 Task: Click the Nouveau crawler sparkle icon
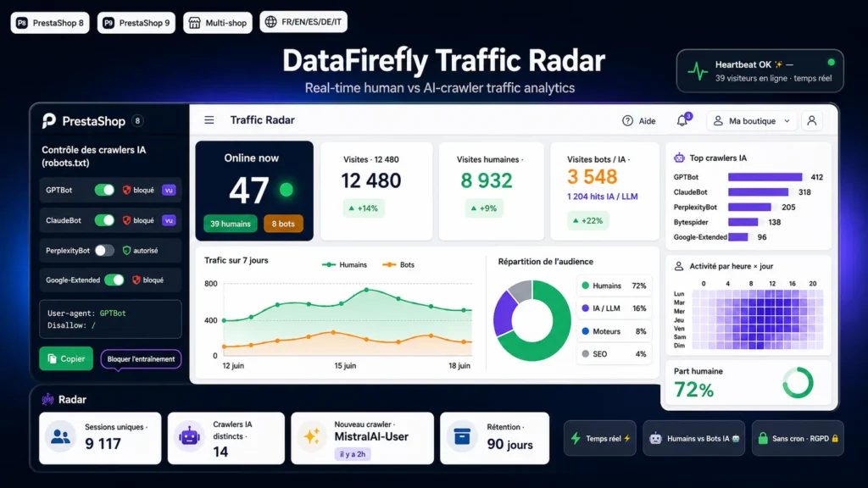tap(312, 437)
